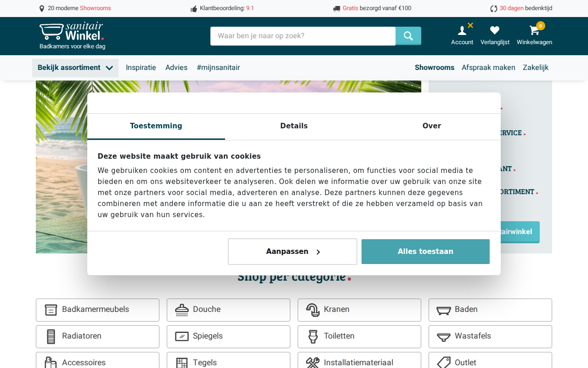This screenshot has width=588, height=368.
Task: Click the Douche category label
Action: 207,310
